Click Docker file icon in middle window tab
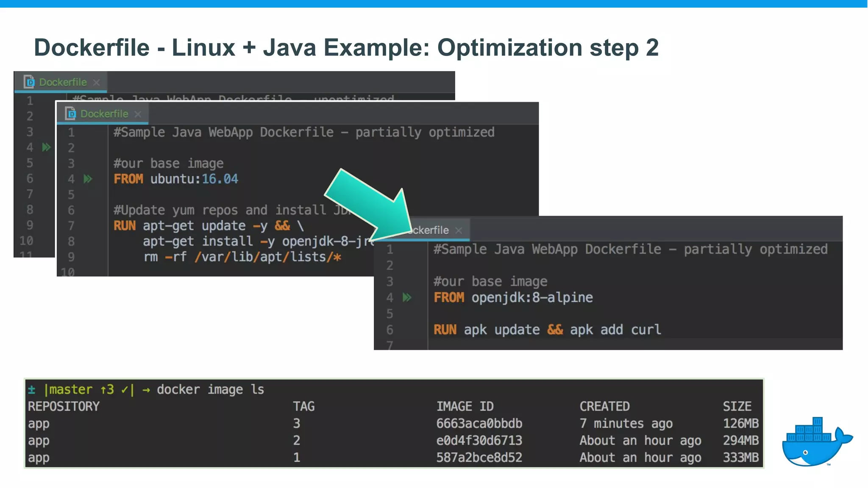The width and height of the screenshot is (868, 488). pyautogui.click(x=71, y=113)
